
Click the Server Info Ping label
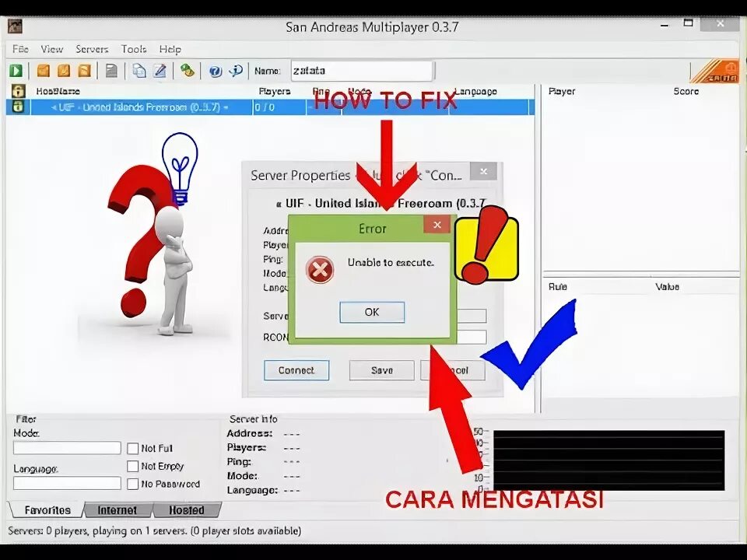click(x=239, y=461)
